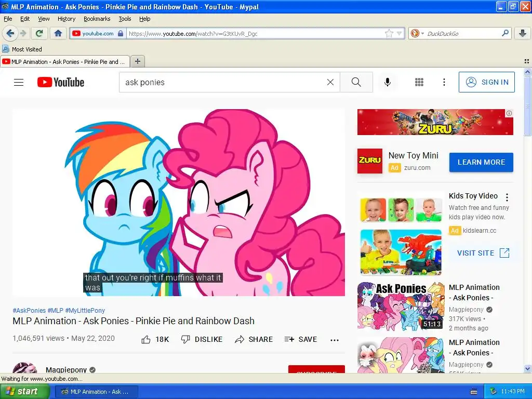
Task: Open the DuckDuckGo search engine dropdown
Action: click(x=417, y=33)
